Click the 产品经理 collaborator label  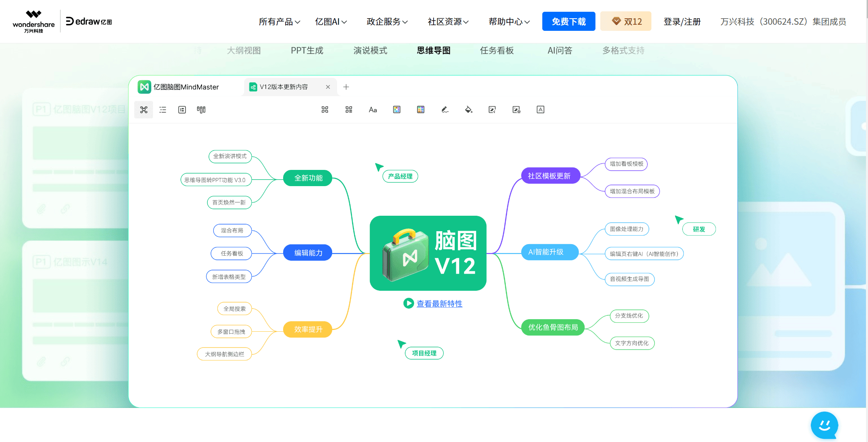(x=400, y=176)
